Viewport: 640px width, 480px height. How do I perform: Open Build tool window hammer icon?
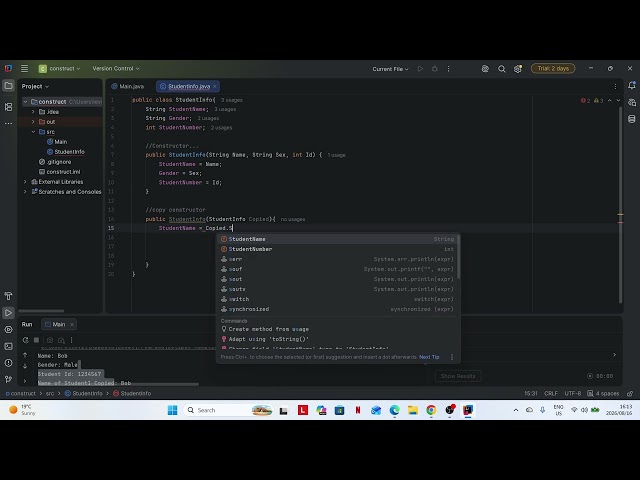click(8, 296)
